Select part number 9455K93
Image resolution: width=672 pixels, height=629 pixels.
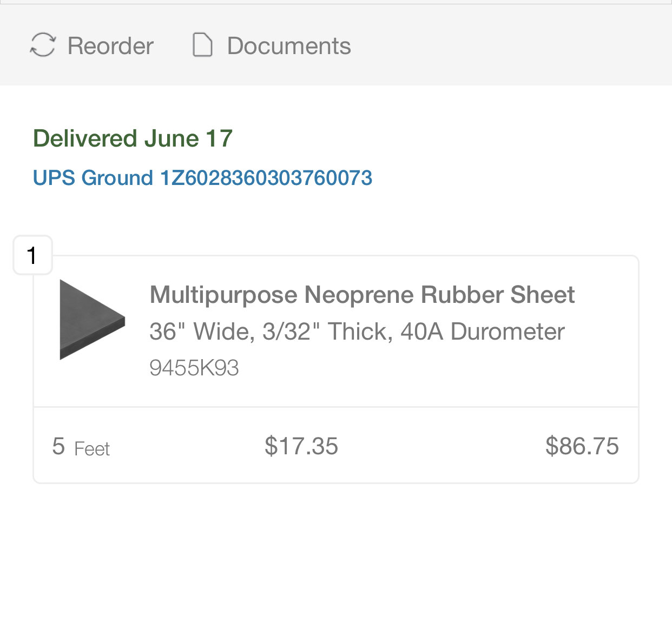pos(194,368)
